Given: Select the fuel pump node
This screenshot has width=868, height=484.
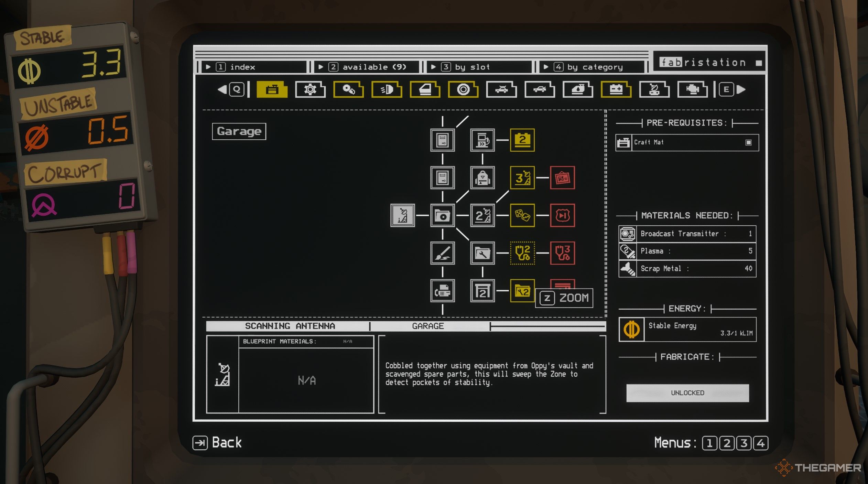Looking at the screenshot, I should tap(482, 140).
